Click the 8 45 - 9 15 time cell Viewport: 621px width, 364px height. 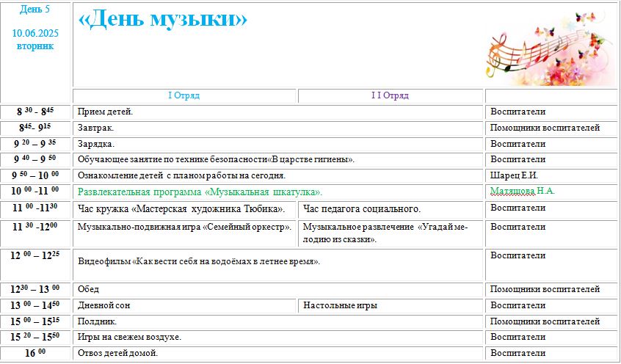[34, 128]
